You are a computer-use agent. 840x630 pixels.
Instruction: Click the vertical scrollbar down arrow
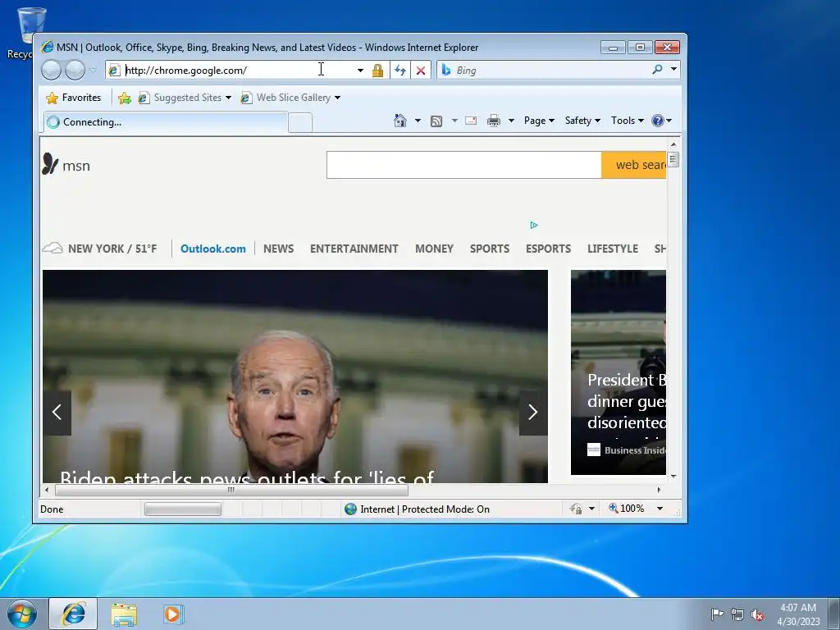pos(673,476)
